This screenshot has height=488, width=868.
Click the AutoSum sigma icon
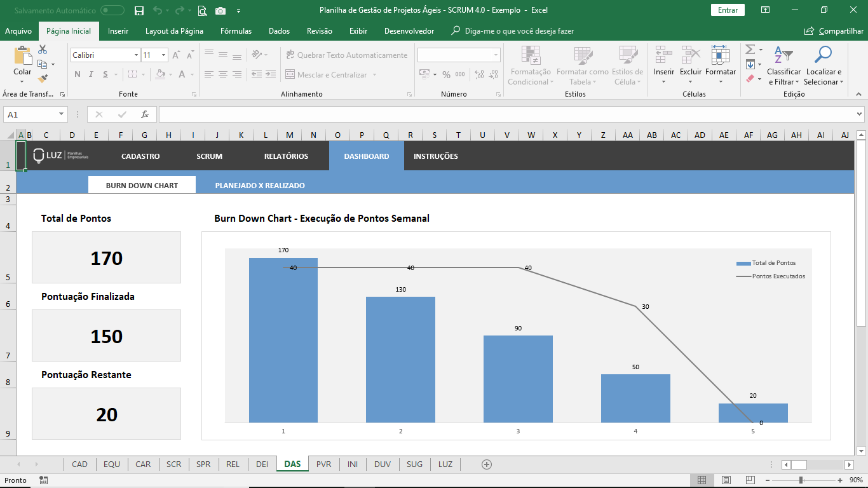[750, 50]
